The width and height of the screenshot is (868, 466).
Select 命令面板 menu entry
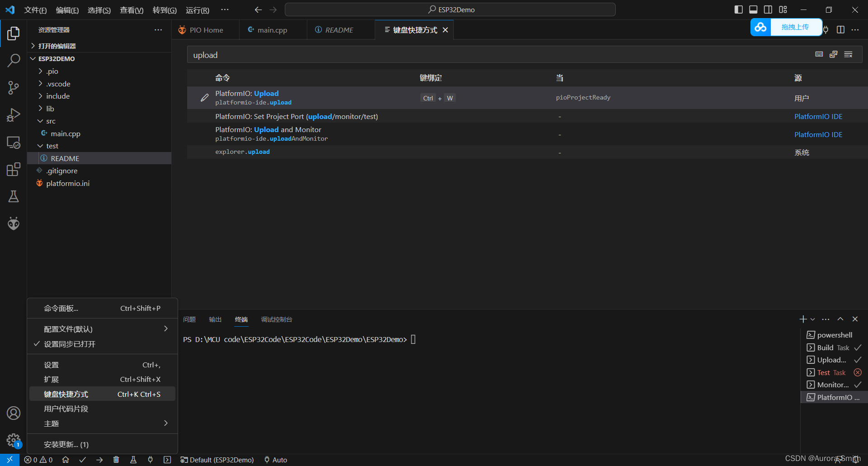pos(102,308)
